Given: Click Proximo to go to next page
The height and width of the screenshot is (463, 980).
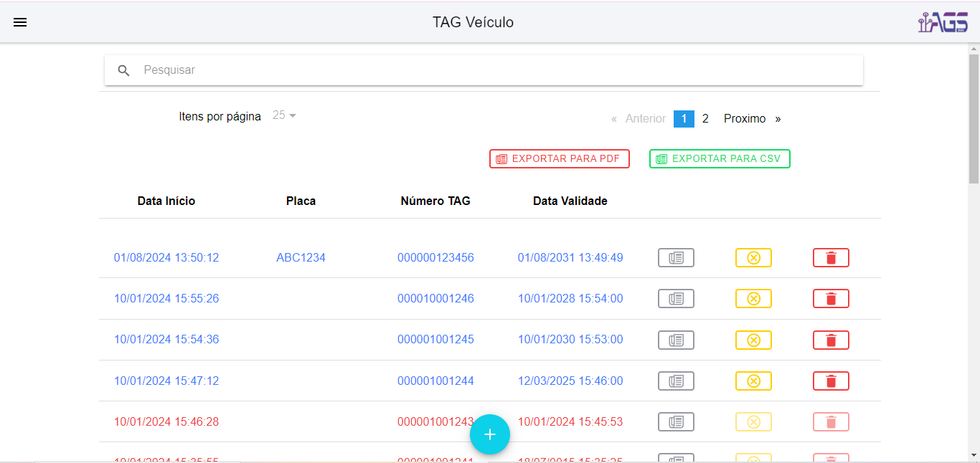Looking at the screenshot, I should click(x=744, y=119).
